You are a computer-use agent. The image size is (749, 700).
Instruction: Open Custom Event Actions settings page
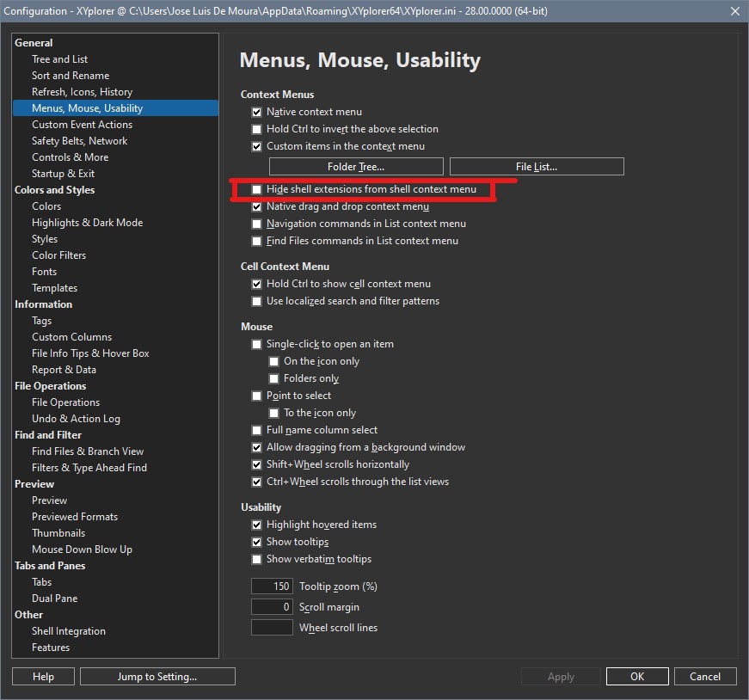coord(82,125)
